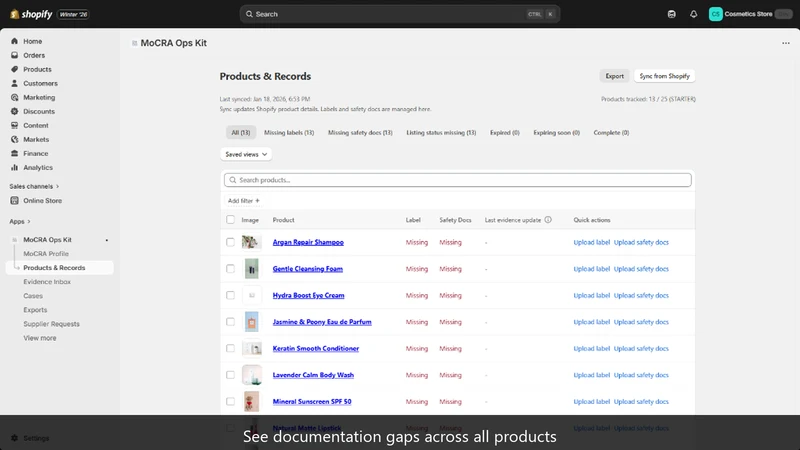Click the Shopify logo
The image size is (800, 450).
31,14
